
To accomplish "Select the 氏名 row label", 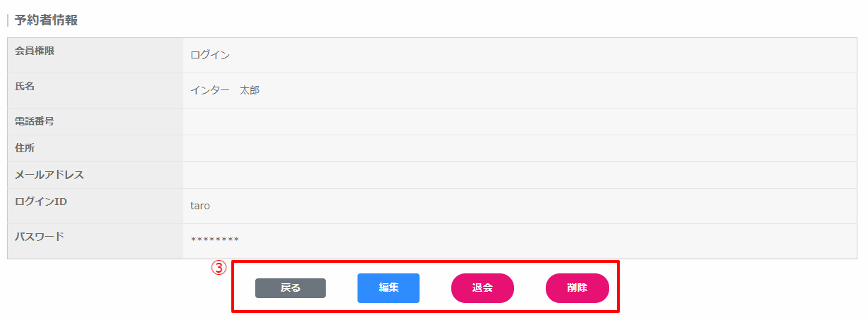I will coord(25,87).
